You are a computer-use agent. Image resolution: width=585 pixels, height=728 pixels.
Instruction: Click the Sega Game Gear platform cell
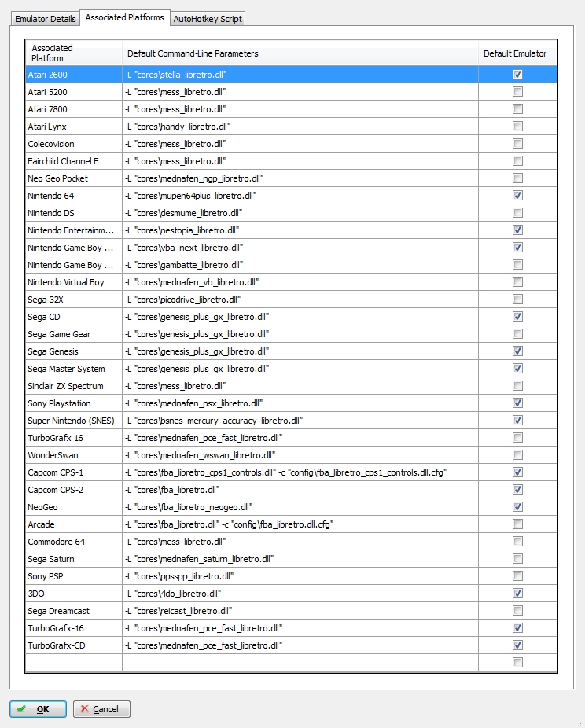(74, 334)
